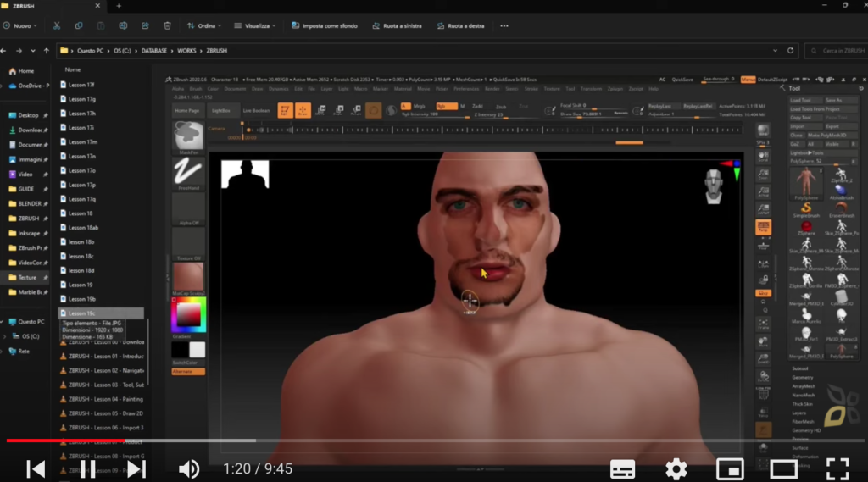This screenshot has height=482, width=868.
Task: Expand the OS (C:) tree node
Action: tap(5, 336)
